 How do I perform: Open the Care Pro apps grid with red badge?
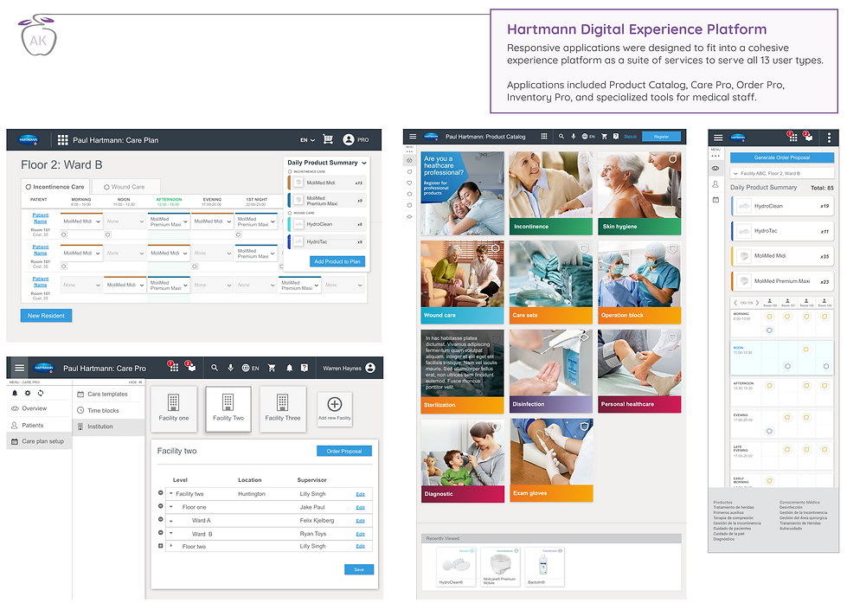(x=173, y=367)
